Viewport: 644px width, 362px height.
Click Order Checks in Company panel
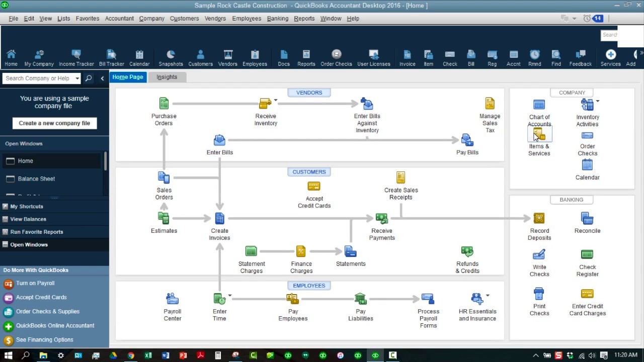click(x=587, y=136)
